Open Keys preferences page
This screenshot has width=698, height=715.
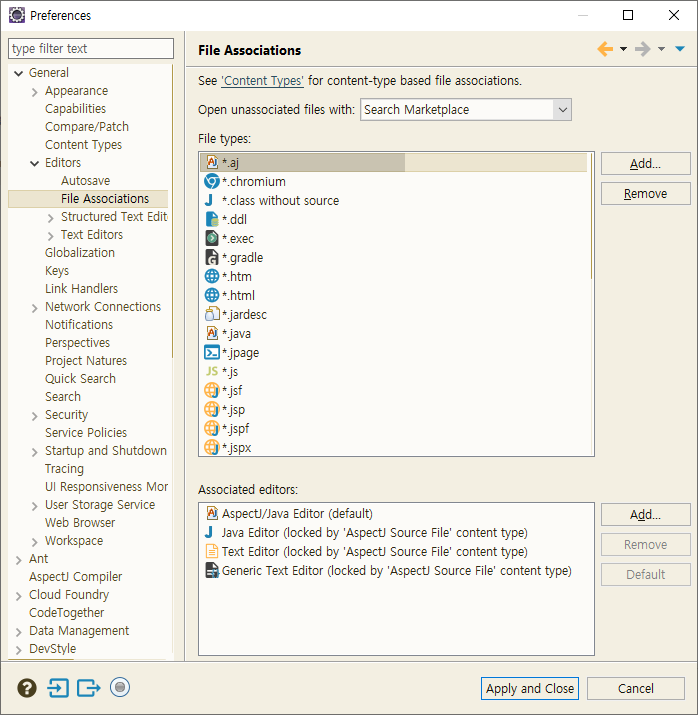[57, 271]
